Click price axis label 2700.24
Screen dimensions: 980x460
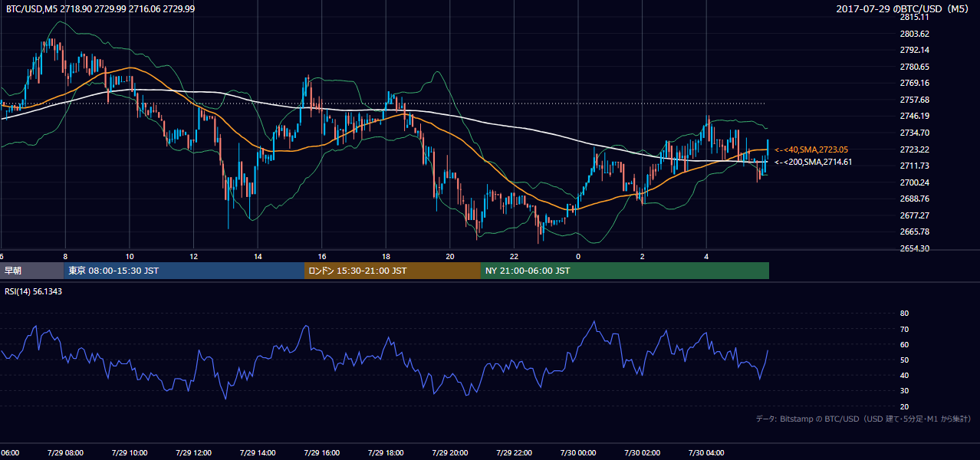pyautogui.click(x=914, y=182)
